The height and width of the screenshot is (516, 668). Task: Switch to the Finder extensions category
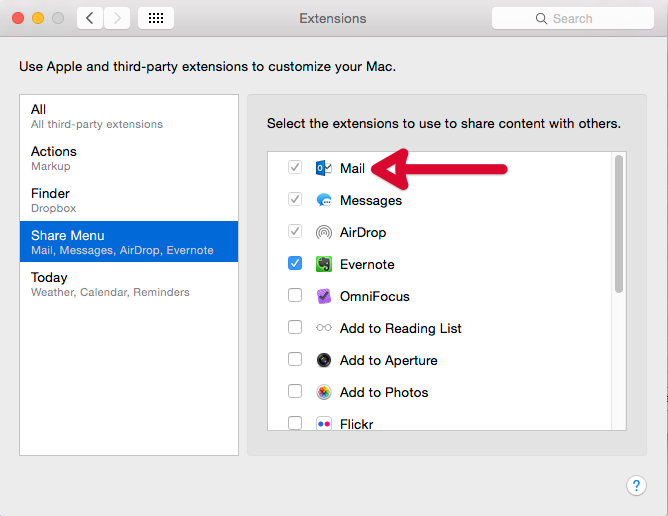coord(129,200)
